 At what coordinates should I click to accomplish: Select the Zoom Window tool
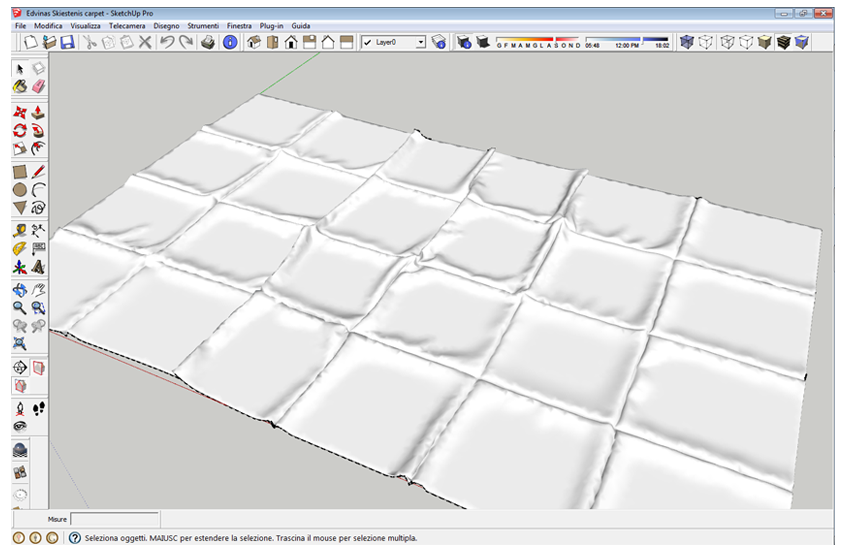[x=38, y=308]
